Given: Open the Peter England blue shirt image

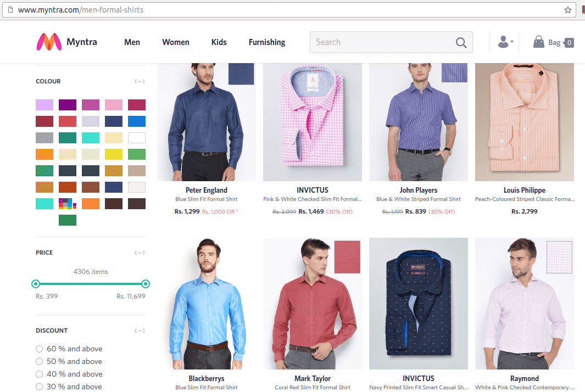Looking at the screenshot, I should pos(207,122).
